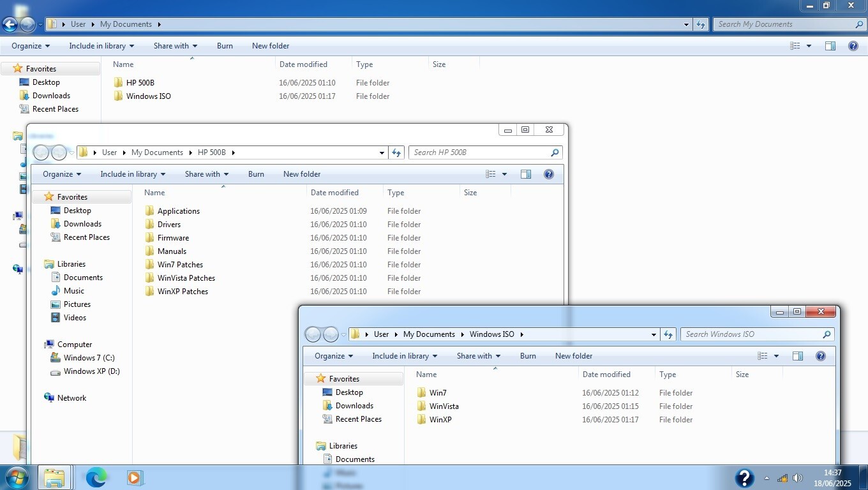The image size is (868, 490).
Task: Open Organize menu in HP 500B window
Action: tap(62, 174)
